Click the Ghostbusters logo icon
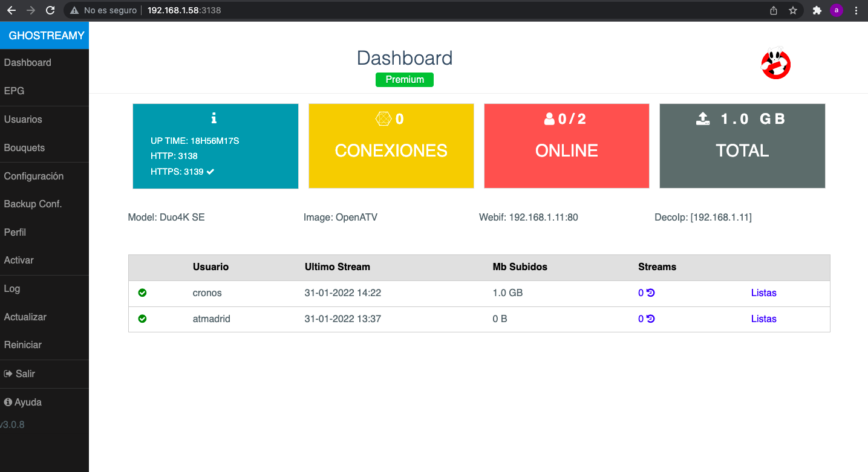The image size is (868, 472). 775,63
